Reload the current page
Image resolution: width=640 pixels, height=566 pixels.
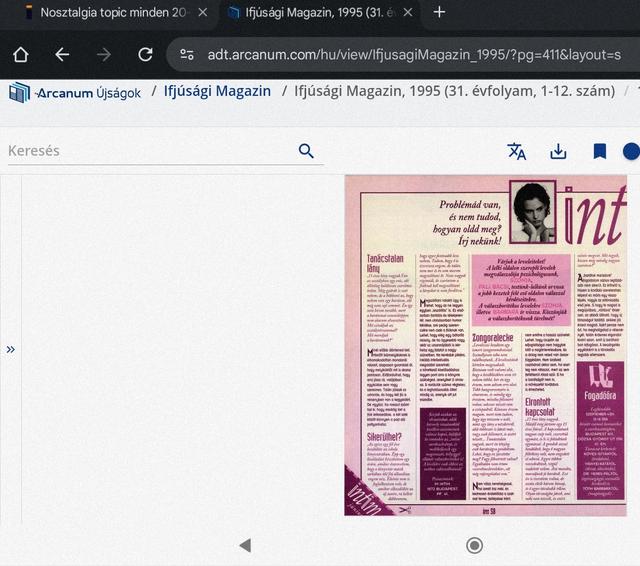pos(145,54)
